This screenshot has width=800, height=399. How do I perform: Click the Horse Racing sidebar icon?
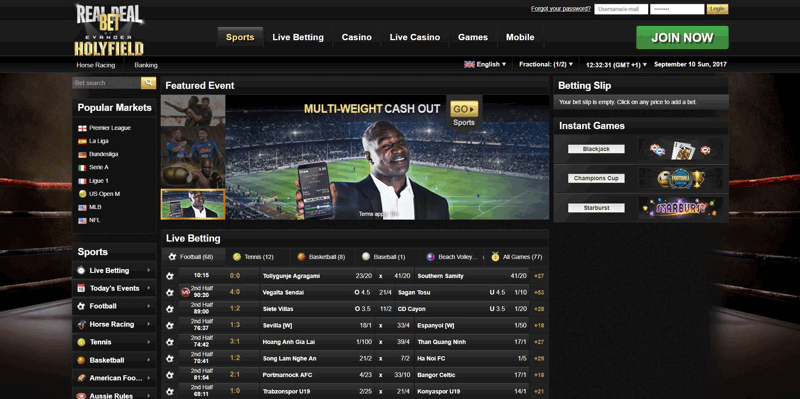coord(81,325)
